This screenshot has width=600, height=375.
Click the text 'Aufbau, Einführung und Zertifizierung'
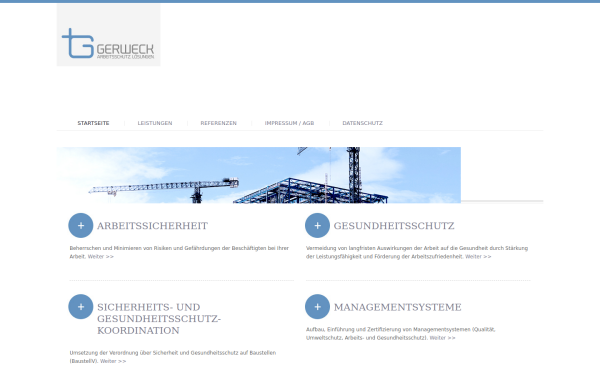coord(355,329)
